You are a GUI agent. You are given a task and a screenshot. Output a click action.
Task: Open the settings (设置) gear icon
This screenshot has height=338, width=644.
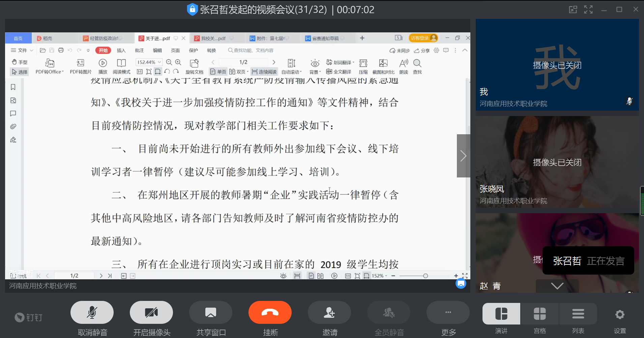tap(620, 315)
